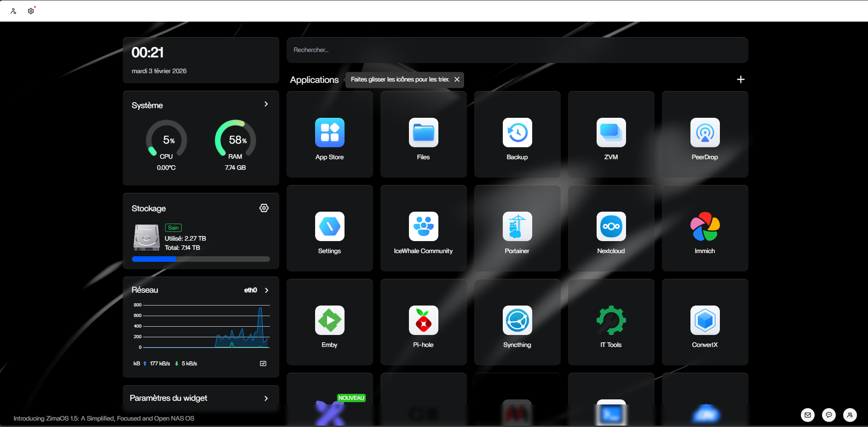
Task: Open the Introducing ZimaOS 1.5 announcement link
Action: point(104,418)
